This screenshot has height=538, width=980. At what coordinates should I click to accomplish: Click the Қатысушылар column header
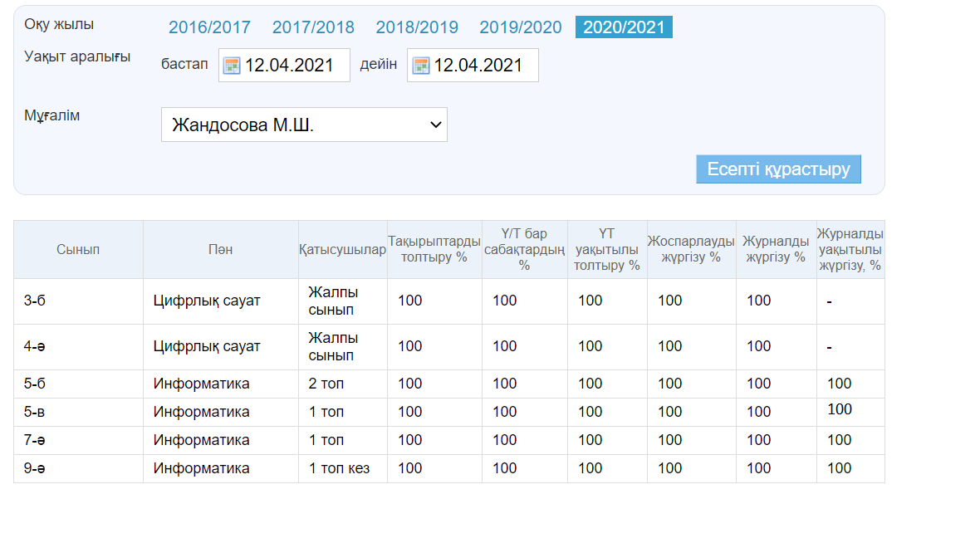(x=342, y=249)
